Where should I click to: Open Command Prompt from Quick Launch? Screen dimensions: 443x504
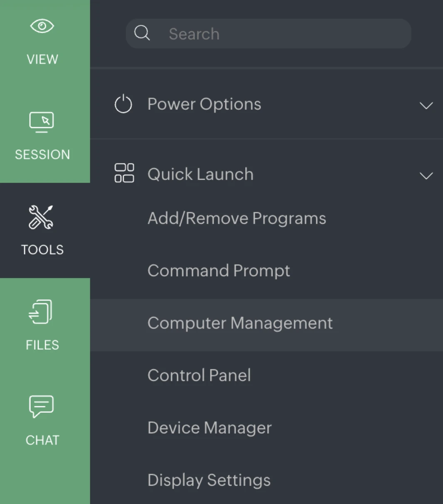click(219, 270)
